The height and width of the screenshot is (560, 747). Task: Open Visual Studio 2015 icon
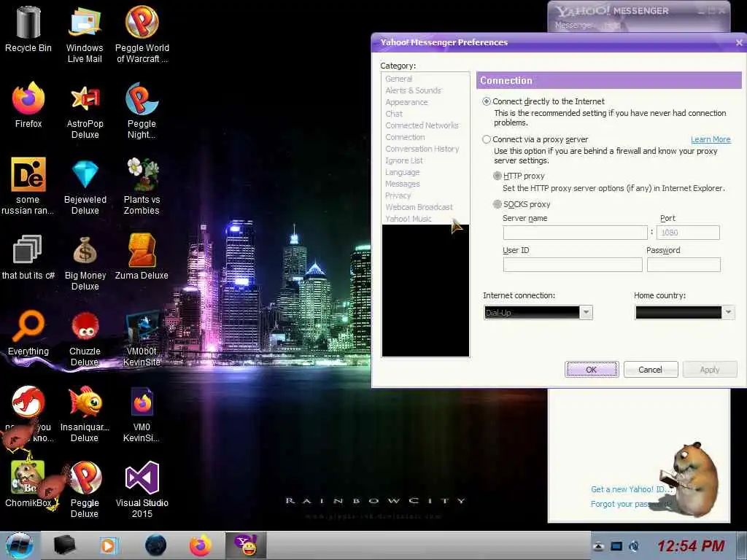pos(142,489)
